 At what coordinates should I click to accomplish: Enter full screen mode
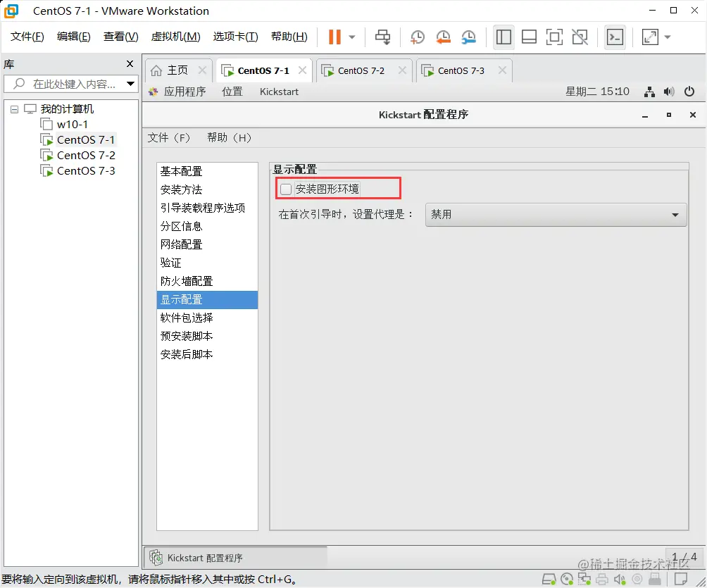554,37
